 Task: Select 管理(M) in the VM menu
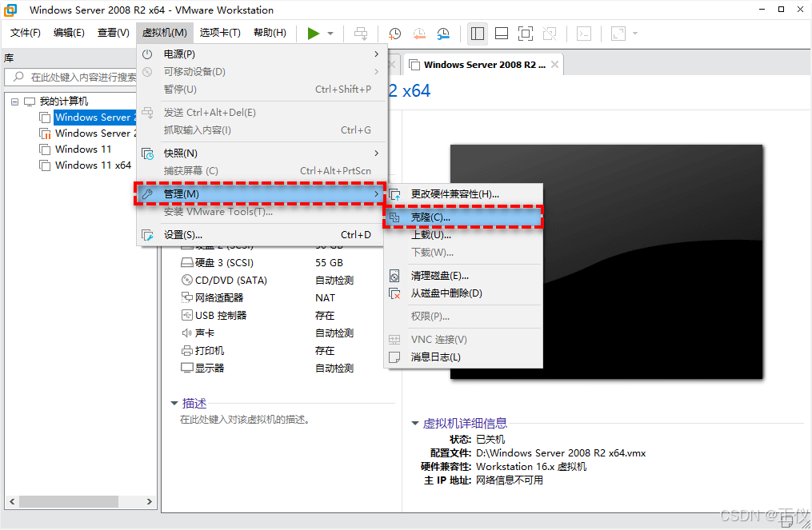click(261, 193)
